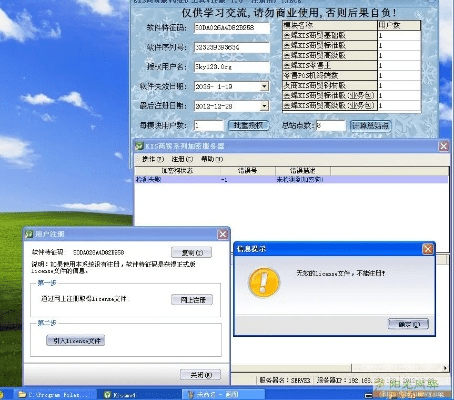Click the right scroll arrow of the server window scrollbar

[x=445, y=368]
